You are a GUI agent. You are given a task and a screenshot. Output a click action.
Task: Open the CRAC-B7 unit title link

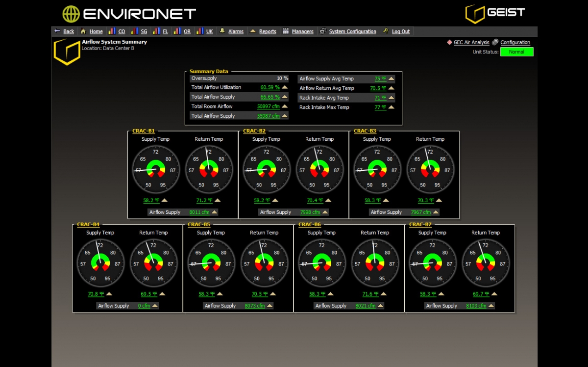(x=420, y=225)
